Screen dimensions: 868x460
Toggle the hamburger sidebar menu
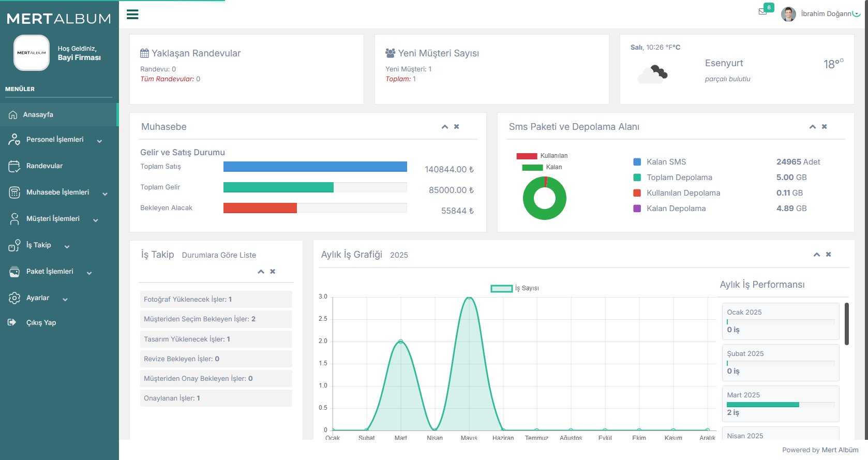pos(132,14)
